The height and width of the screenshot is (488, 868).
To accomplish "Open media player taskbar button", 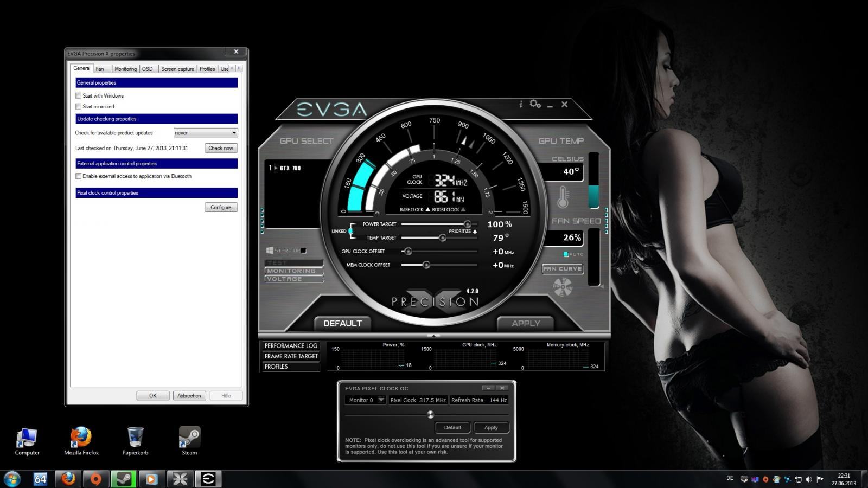I will [x=151, y=479].
